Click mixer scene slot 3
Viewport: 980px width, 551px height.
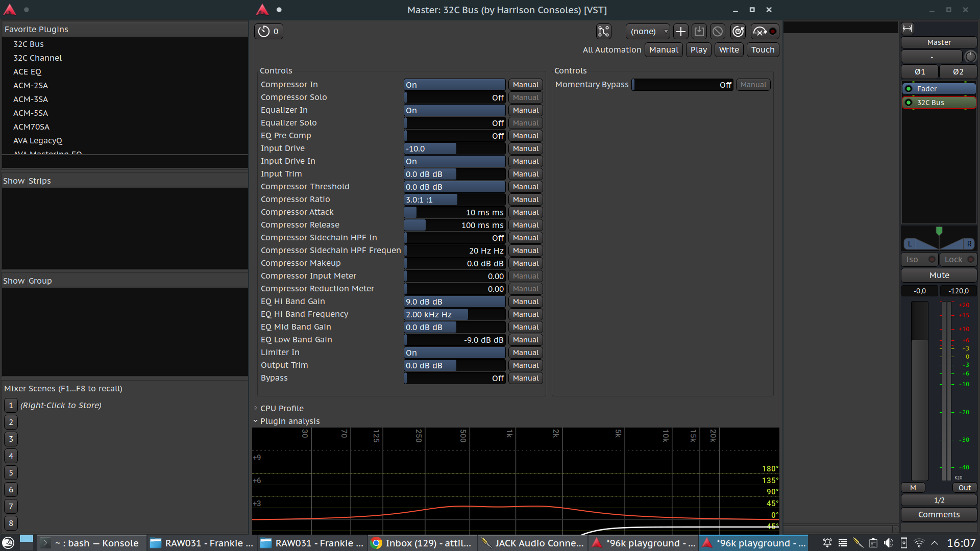[11, 439]
